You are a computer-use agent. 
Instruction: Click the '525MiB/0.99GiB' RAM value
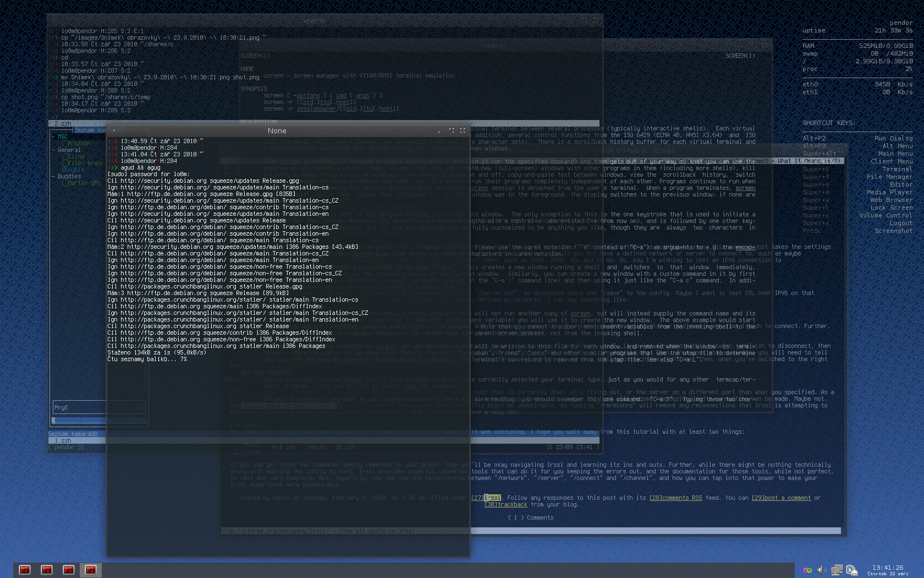(886, 46)
